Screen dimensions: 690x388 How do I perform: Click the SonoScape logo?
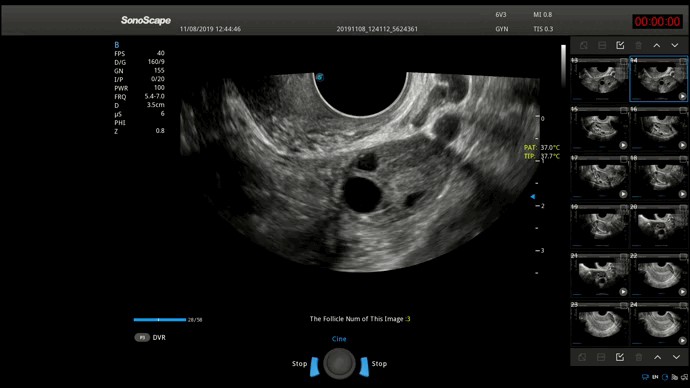coord(146,20)
